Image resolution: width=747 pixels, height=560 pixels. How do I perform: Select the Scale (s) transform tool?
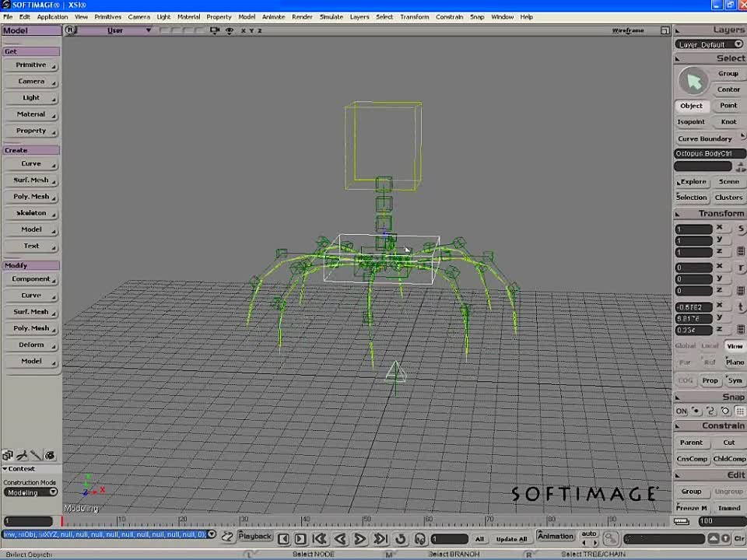coord(741,229)
